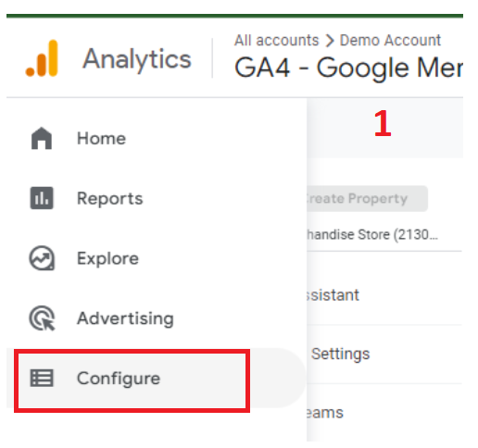The image size is (478, 448).
Task: Open the Demo Account breadcrumb link
Action: click(390, 41)
